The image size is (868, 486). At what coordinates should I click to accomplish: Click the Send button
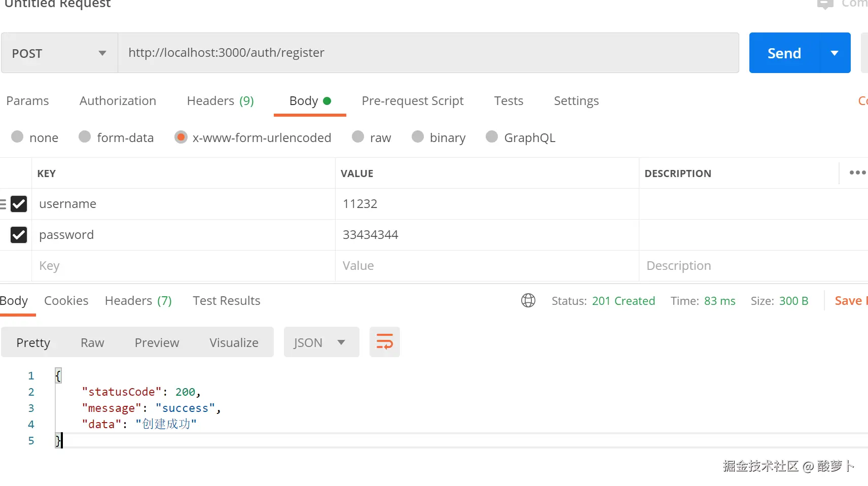(x=784, y=53)
